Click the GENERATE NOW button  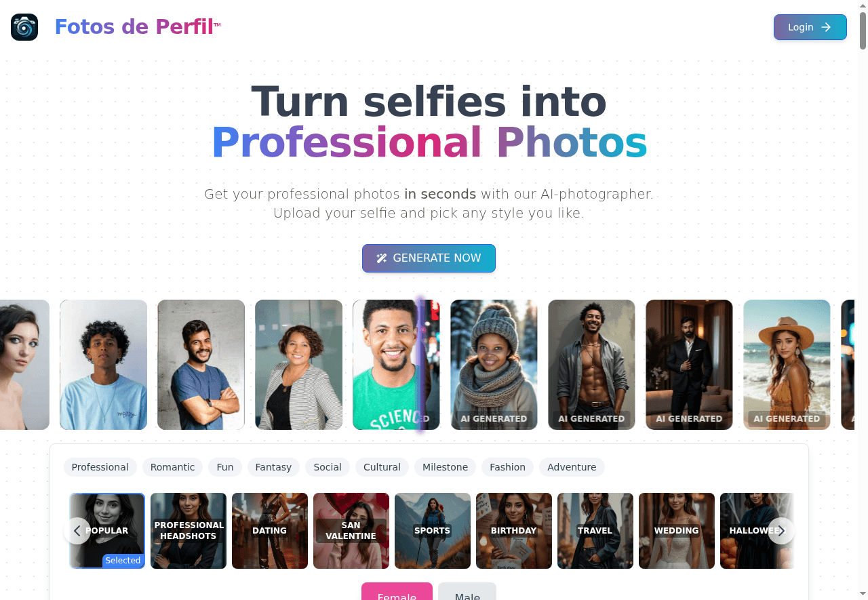tap(429, 258)
